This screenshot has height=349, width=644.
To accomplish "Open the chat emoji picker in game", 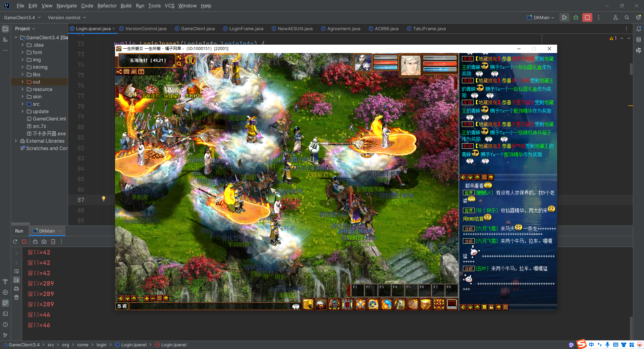I will click(x=296, y=306).
